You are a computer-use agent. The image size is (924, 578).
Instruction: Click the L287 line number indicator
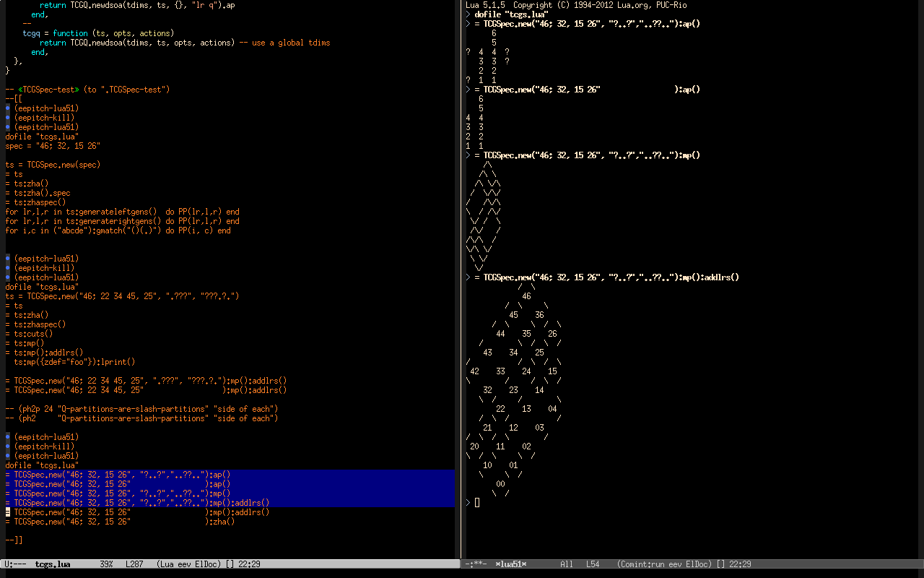134,564
